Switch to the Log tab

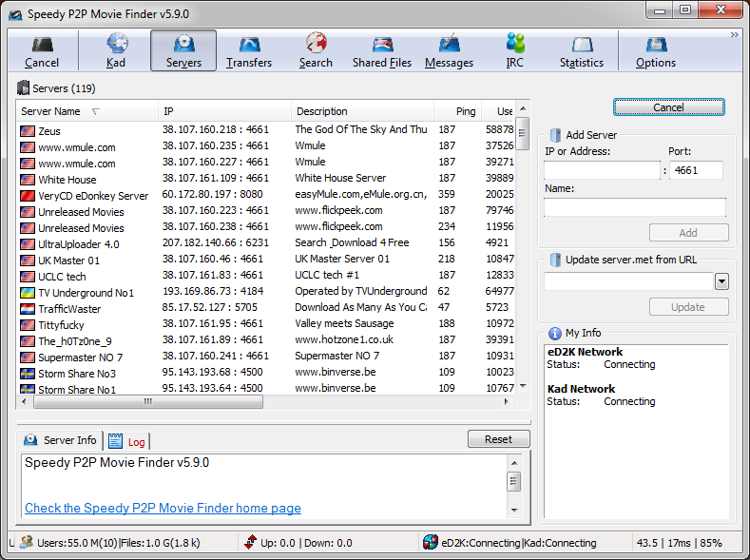[126, 441]
